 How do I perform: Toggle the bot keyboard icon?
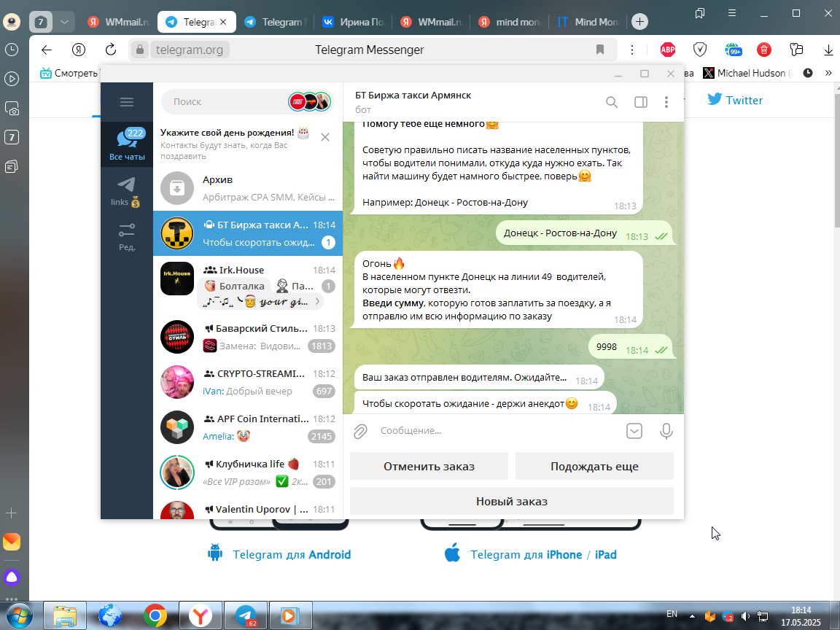(634, 431)
